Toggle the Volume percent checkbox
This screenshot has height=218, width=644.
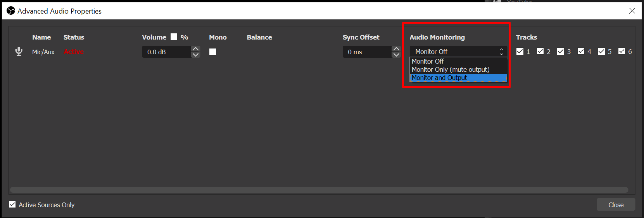click(174, 37)
